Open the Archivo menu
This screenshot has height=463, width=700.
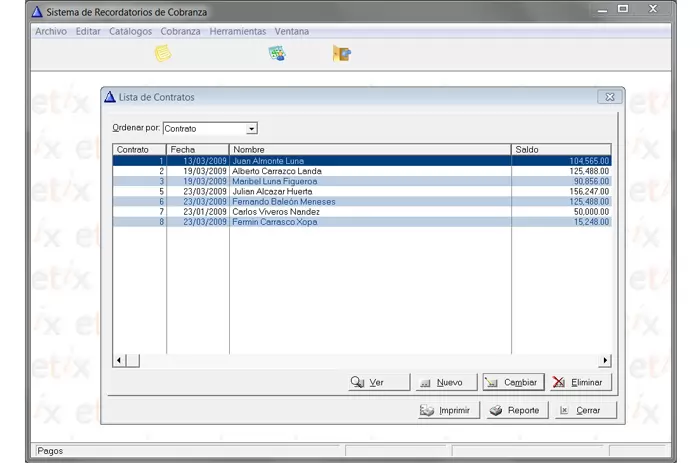pos(51,31)
